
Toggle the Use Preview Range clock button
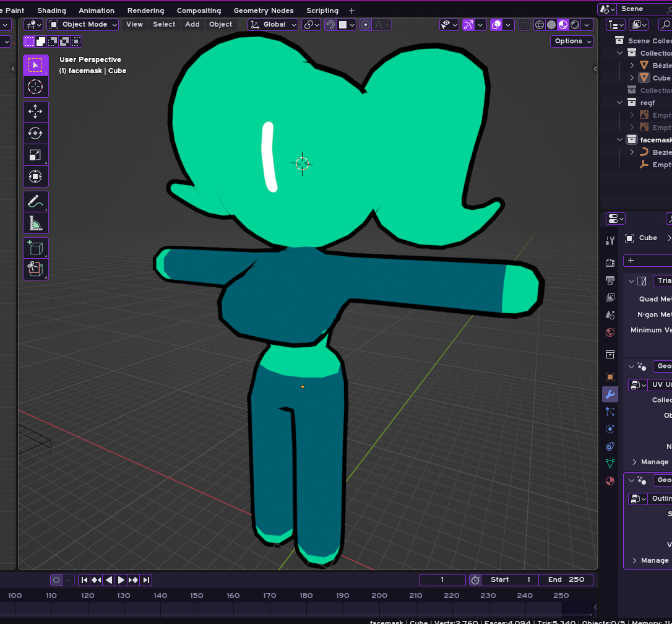click(475, 580)
